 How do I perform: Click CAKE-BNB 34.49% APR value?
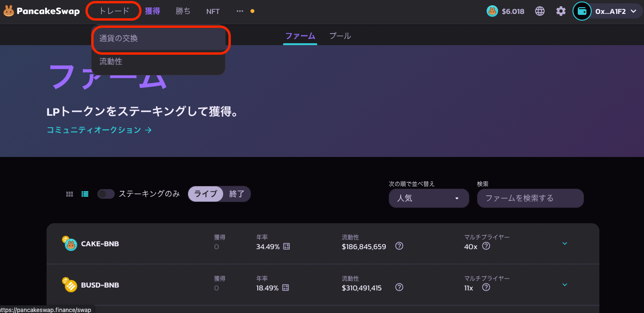(x=268, y=247)
